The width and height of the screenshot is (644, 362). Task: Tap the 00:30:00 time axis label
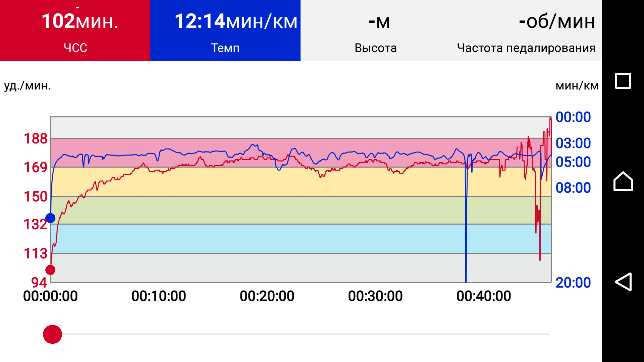[375, 296]
